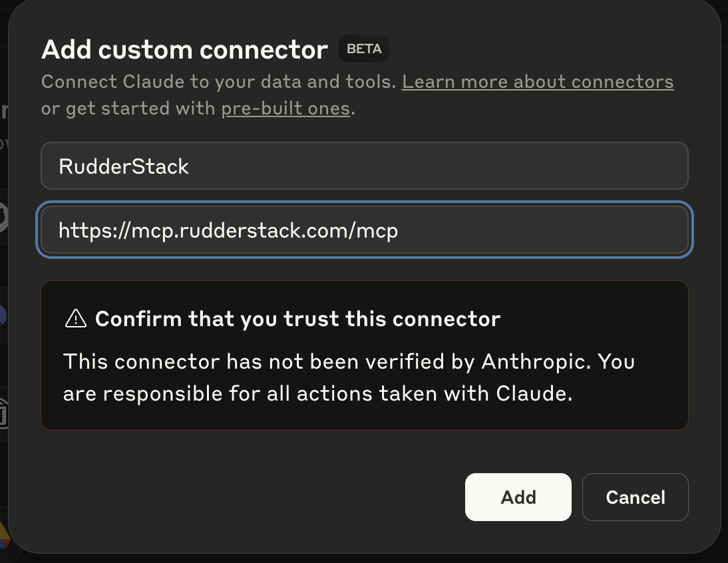Focus the RudderStack name field

pos(365,166)
